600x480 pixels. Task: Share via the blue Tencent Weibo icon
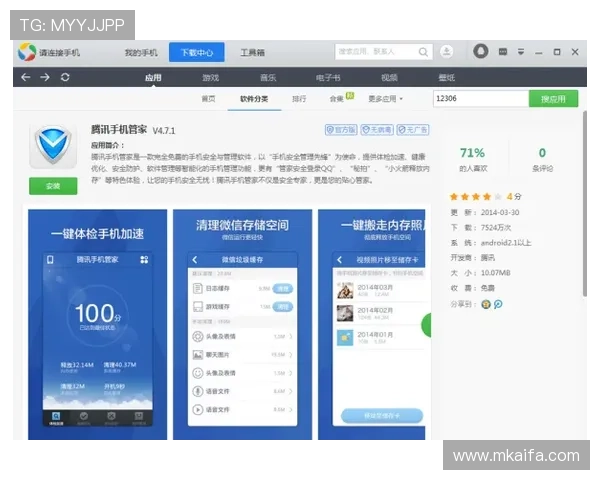[x=498, y=304]
